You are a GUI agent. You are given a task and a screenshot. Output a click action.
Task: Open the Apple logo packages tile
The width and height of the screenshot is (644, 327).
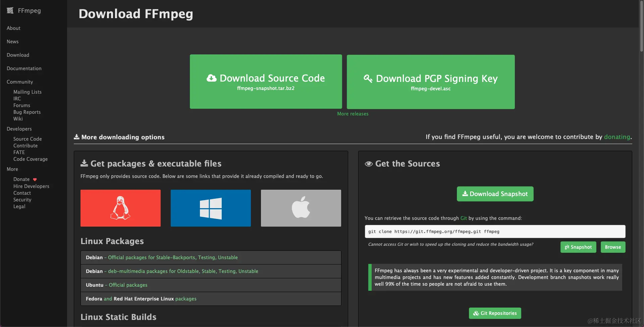click(301, 208)
